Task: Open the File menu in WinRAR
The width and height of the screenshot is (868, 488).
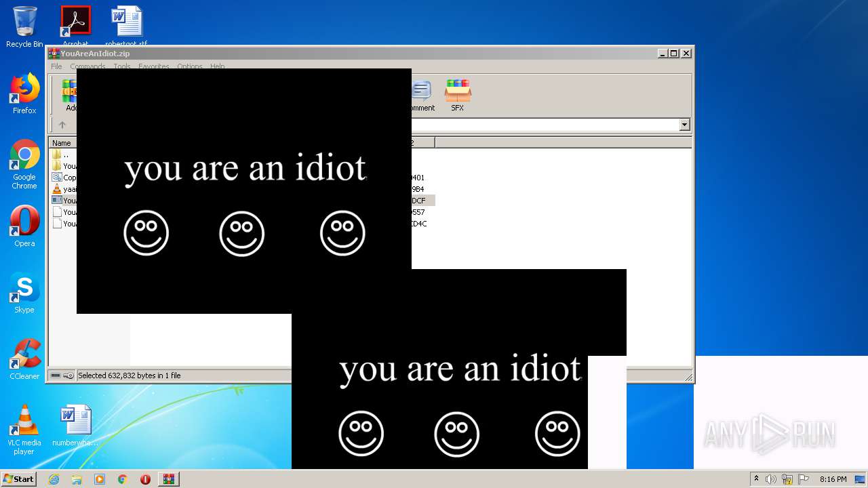Action: 56,66
